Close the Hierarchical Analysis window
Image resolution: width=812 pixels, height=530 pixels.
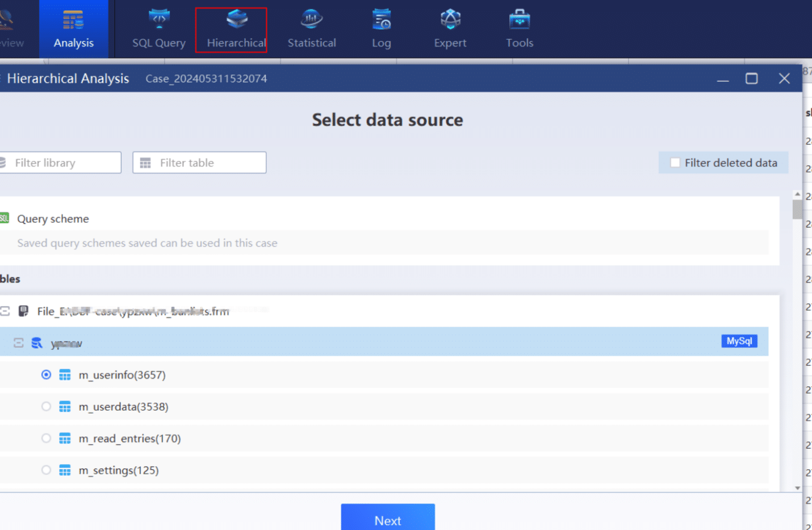tap(784, 78)
